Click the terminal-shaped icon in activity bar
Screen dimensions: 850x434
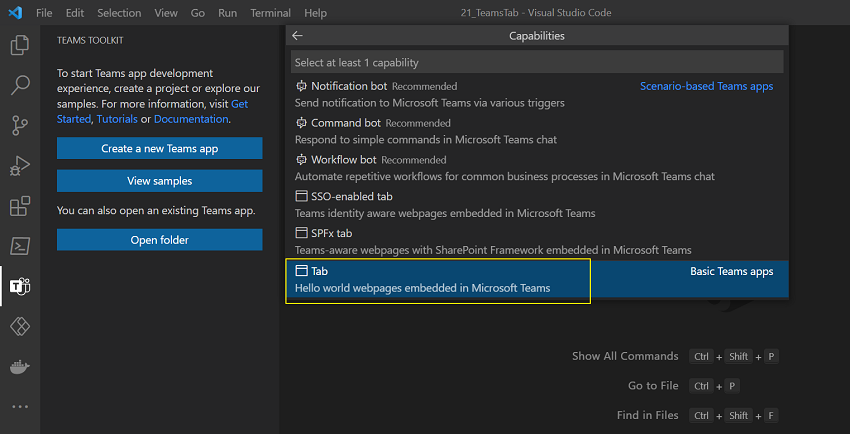(x=20, y=247)
